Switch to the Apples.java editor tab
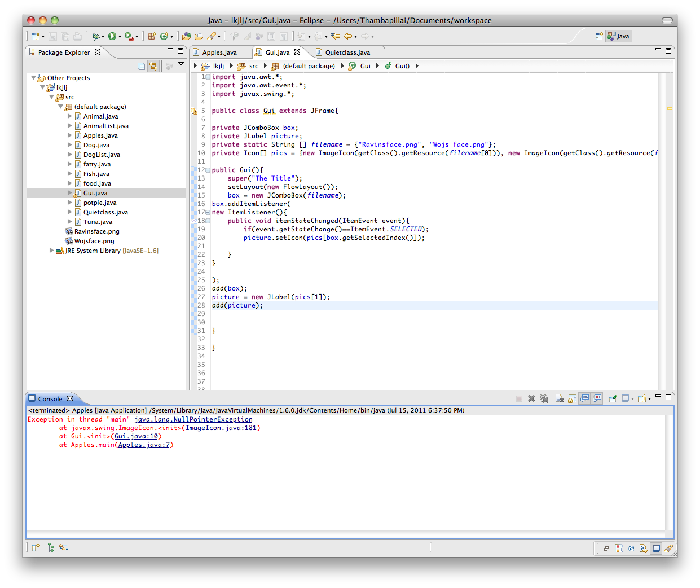The height and width of the screenshot is (588, 700). [x=219, y=52]
